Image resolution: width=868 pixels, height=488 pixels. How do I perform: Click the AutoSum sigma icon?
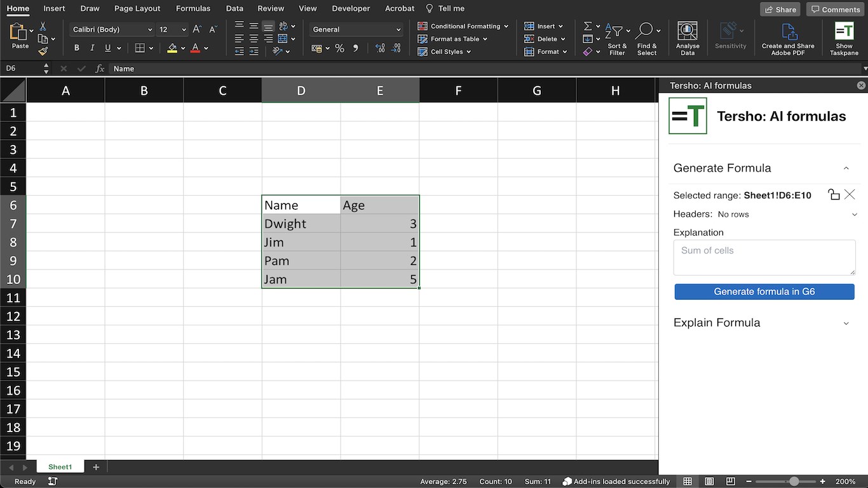pos(588,26)
